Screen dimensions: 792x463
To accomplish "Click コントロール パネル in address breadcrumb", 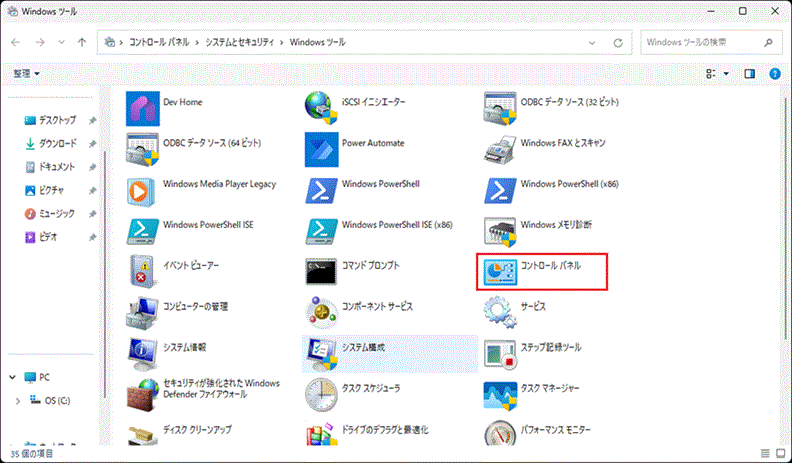I will [159, 42].
